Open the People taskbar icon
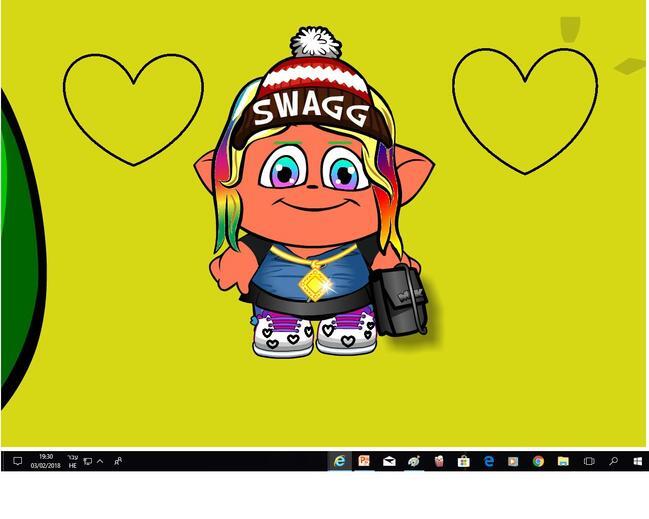Viewport: 649px width, 519px height. (118, 461)
